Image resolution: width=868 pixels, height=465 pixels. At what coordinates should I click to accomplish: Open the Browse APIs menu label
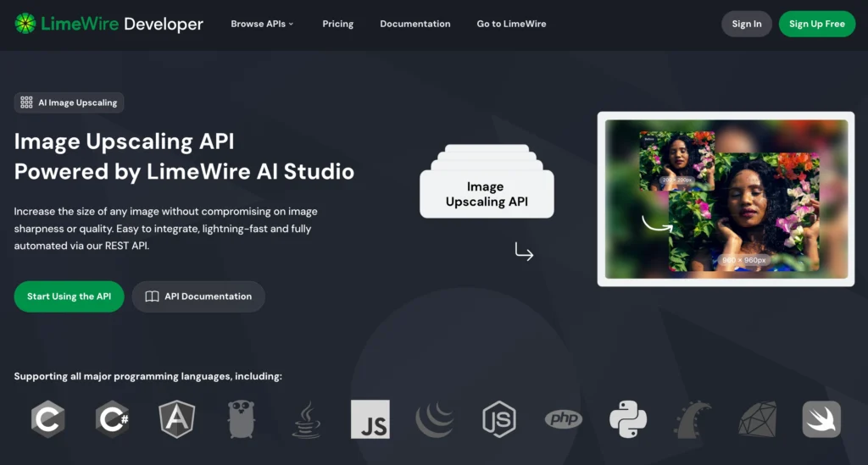point(258,24)
